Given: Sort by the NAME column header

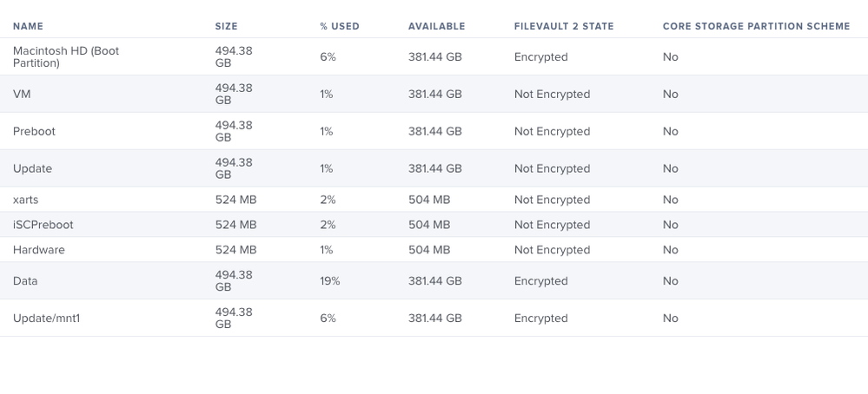Looking at the screenshot, I should coord(28,26).
